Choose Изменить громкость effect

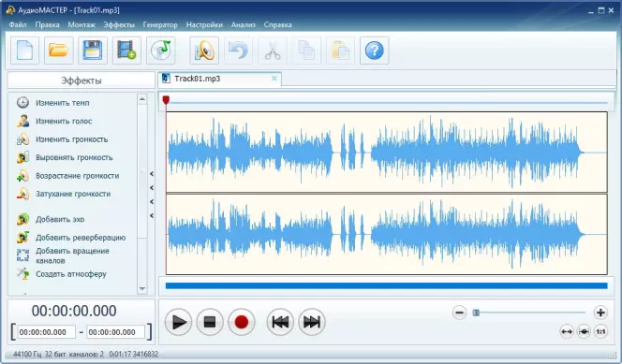point(72,139)
